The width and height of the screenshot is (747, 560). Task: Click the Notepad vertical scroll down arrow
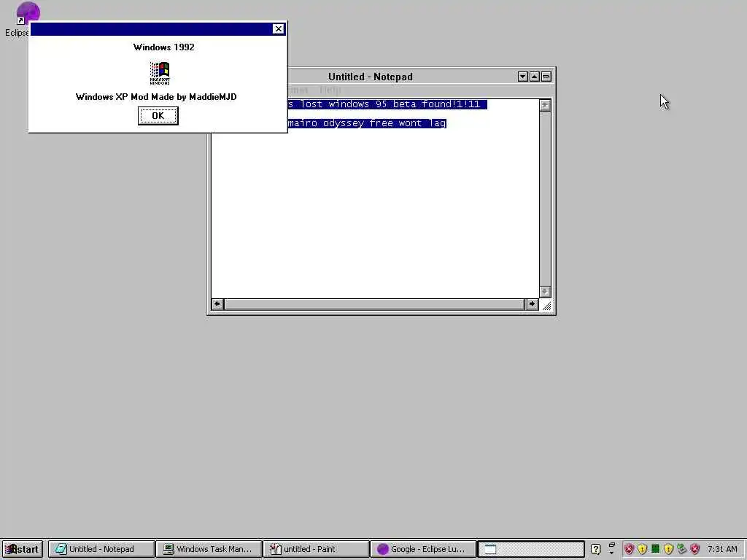click(x=545, y=292)
